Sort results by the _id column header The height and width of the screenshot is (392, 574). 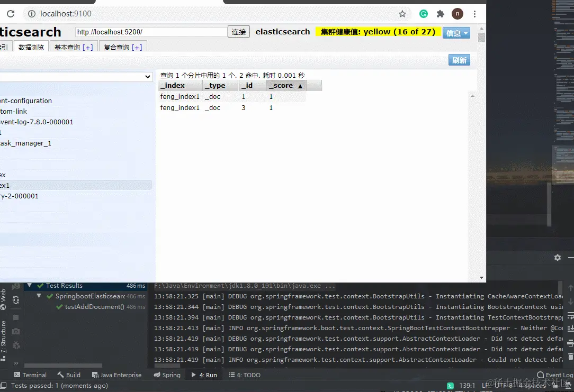pyautogui.click(x=253, y=86)
